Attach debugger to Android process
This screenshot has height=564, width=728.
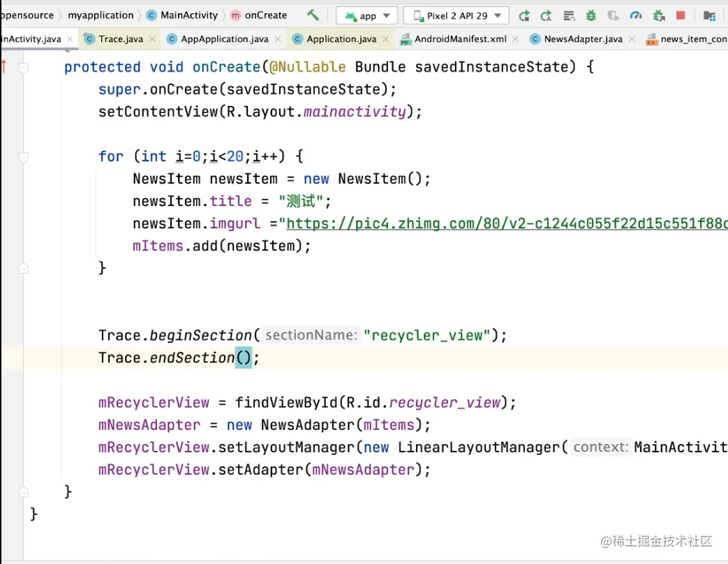pyautogui.click(x=658, y=16)
